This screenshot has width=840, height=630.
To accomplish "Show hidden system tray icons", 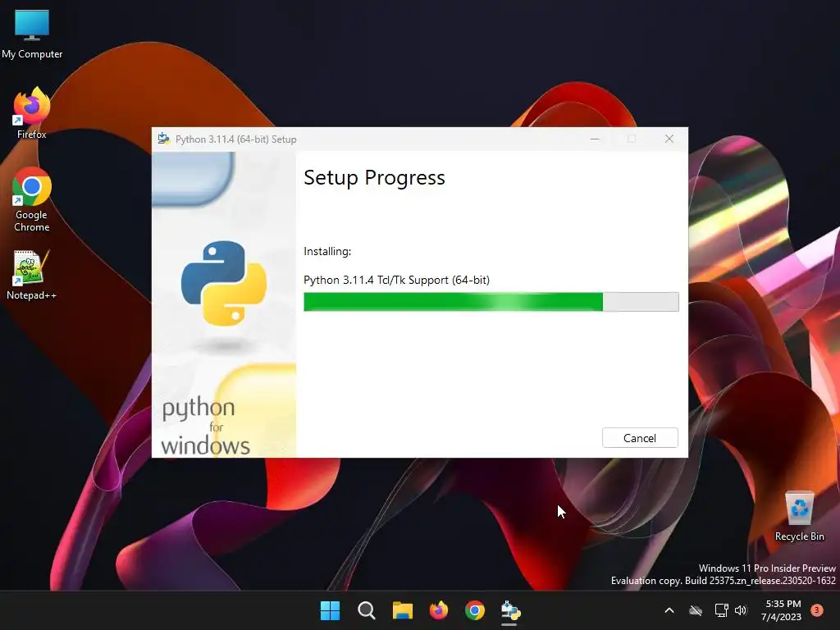I will tap(669, 610).
